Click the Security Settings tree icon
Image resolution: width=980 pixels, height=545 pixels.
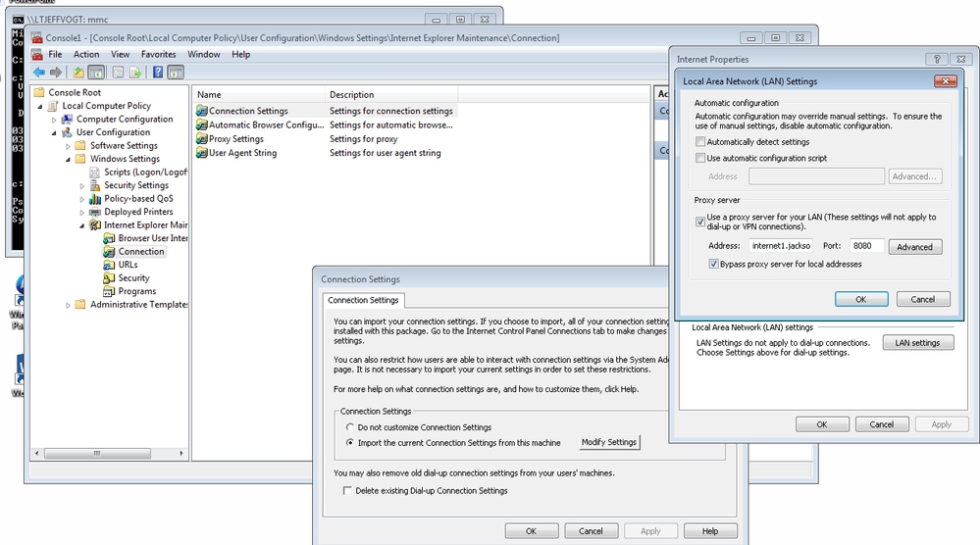click(95, 185)
